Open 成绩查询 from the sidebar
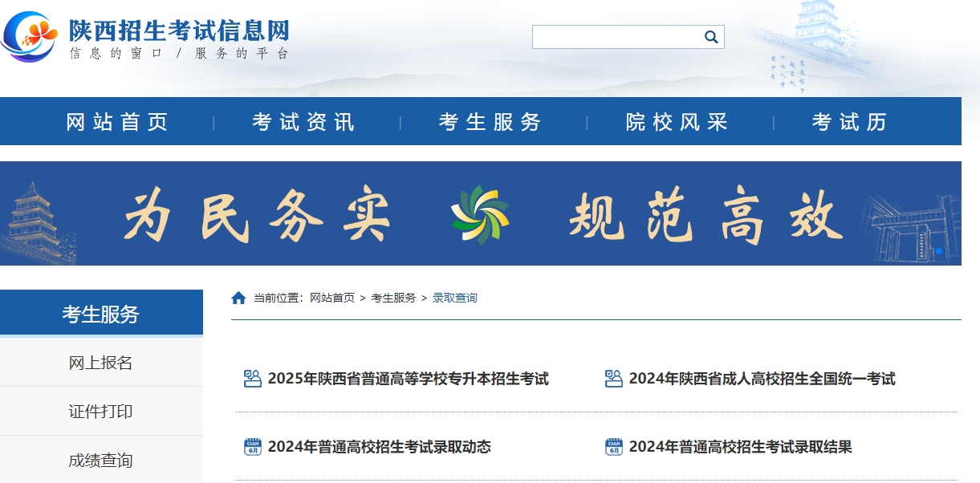Image resolution: width=980 pixels, height=483 pixels. [x=101, y=461]
